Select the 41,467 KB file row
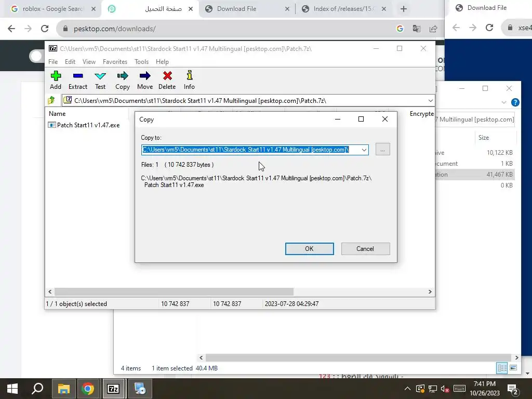 click(x=474, y=175)
